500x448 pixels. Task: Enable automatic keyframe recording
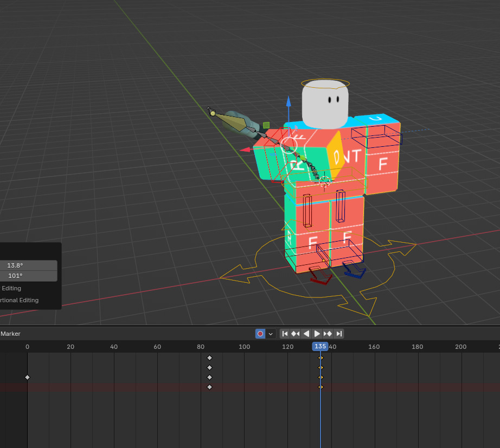pos(260,334)
